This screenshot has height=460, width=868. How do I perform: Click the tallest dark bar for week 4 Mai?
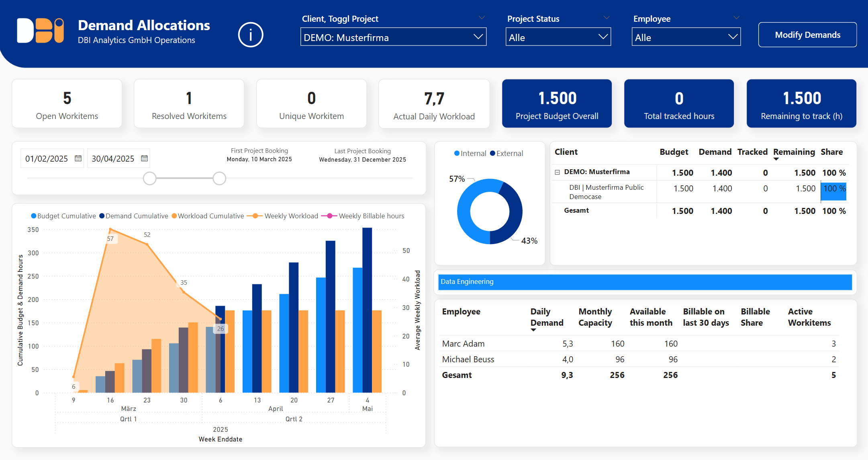pos(367,310)
